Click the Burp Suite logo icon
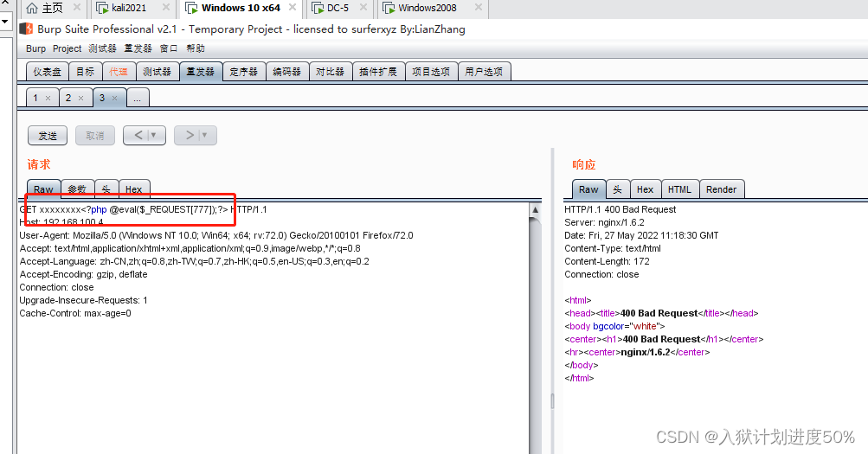The image size is (868, 454). click(26, 29)
